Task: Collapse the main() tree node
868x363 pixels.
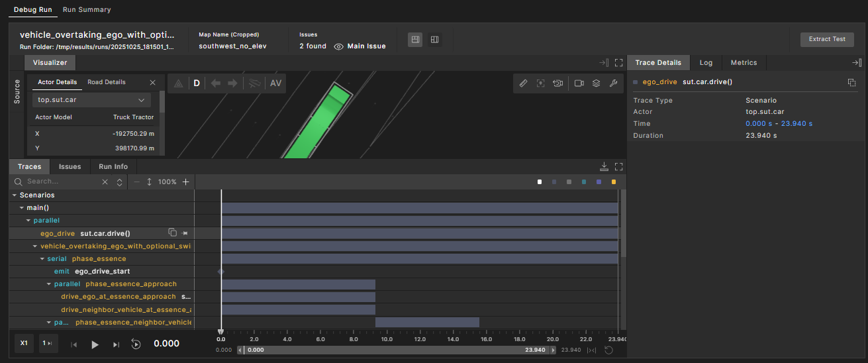Action: pos(22,208)
